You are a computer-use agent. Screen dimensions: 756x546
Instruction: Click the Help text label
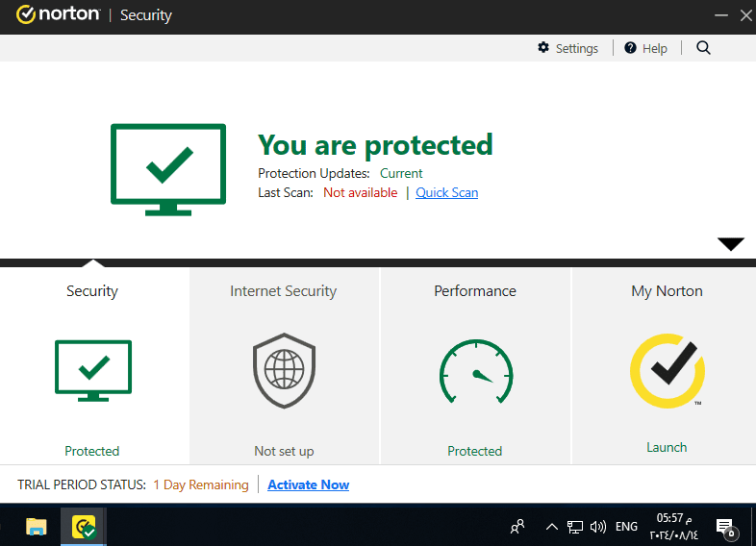click(x=655, y=48)
